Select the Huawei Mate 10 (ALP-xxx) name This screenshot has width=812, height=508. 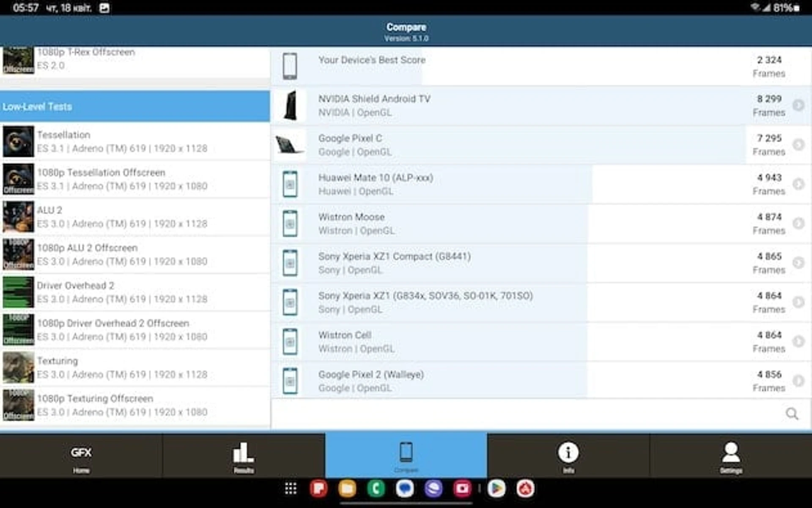click(x=376, y=177)
